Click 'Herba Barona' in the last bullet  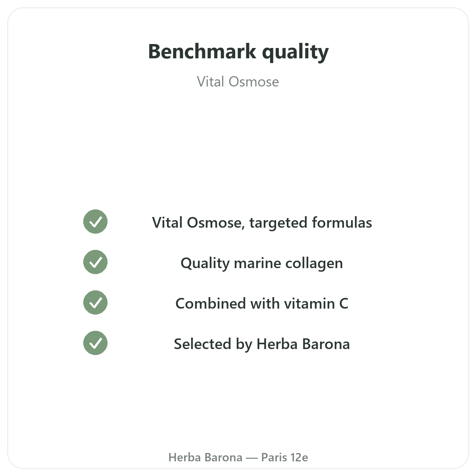point(303,344)
